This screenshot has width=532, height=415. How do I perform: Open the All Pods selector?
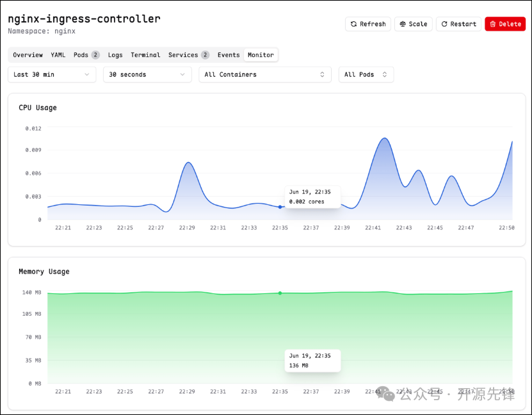click(x=366, y=74)
